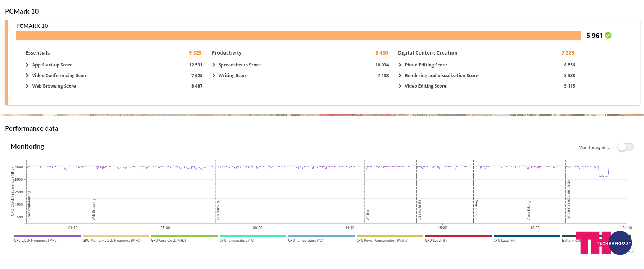Screen dimensions: 644x269
Task: Click the Productivity heading
Action: tap(227, 53)
